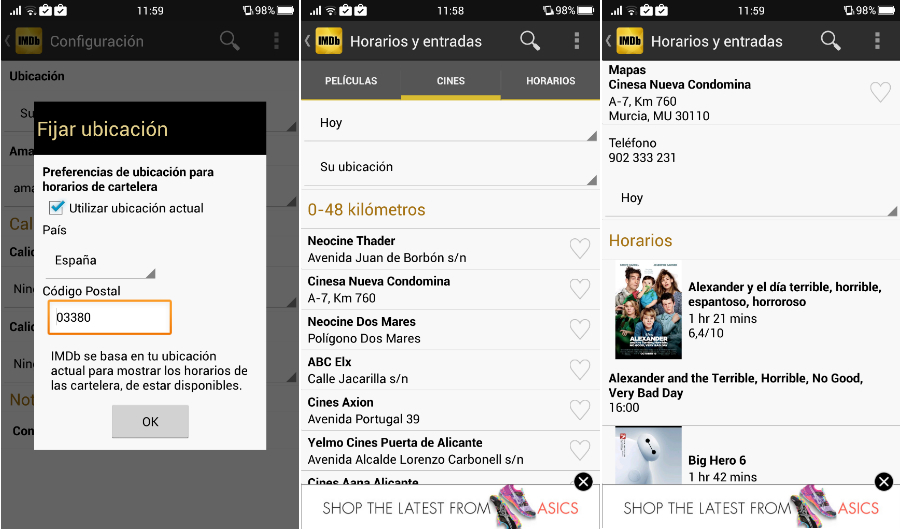Close the ASICS ad on the cines list
The image size is (900, 529).
point(583,482)
